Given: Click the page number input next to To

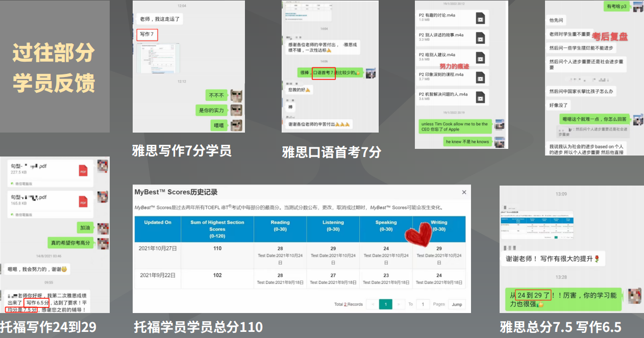Looking at the screenshot, I should click(x=423, y=304).
